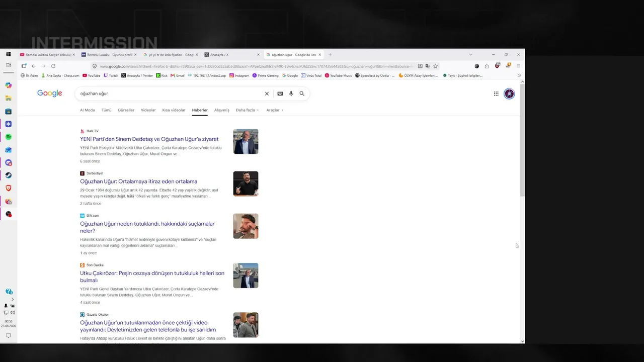The height and width of the screenshot is (362, 644).
Task: Open the Ana Sayfa - Chess.com bookmark
Action: click(x=60, y=75)
